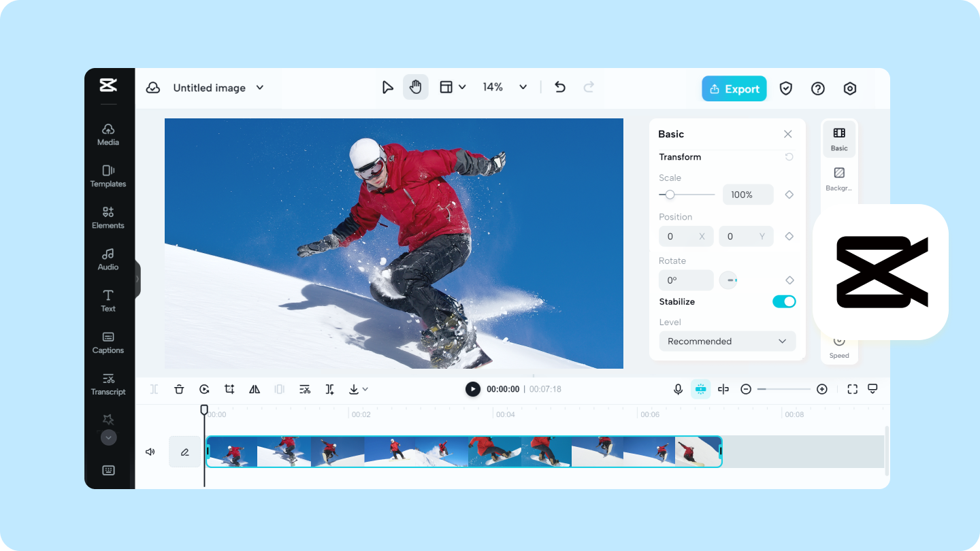Screen dimensions: 980x551
Task: Play the video preview
Action: 472,389
